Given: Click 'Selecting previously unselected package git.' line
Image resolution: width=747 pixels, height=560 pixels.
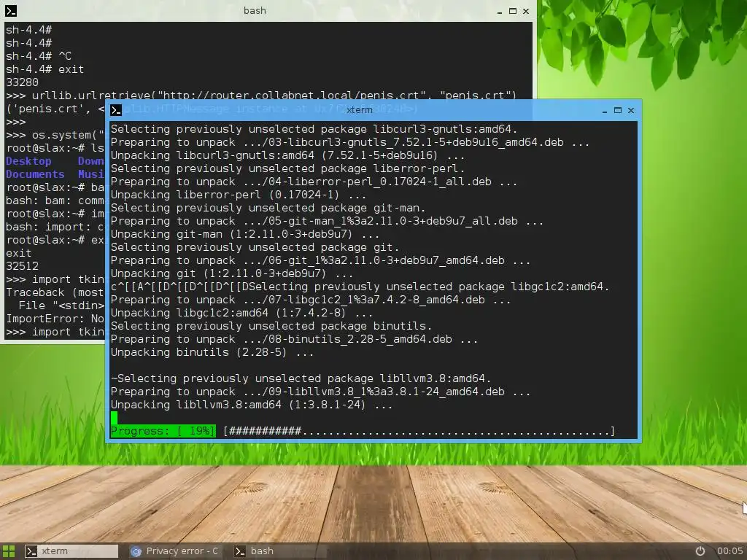Looking at the screenshot, I should pyautogui.click(x=255, y=247).
